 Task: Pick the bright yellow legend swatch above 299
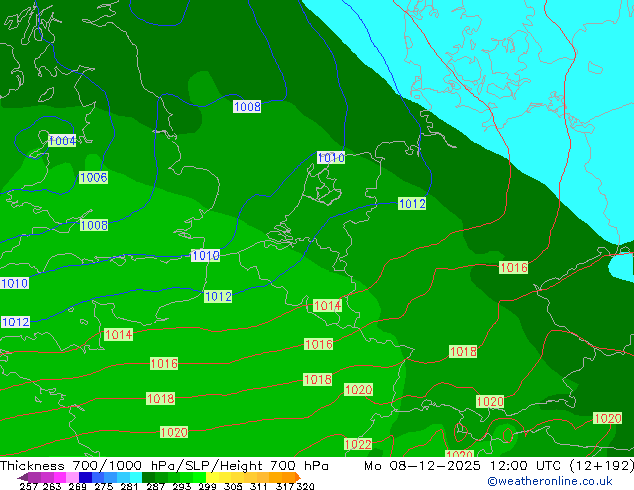coord(212,477)
